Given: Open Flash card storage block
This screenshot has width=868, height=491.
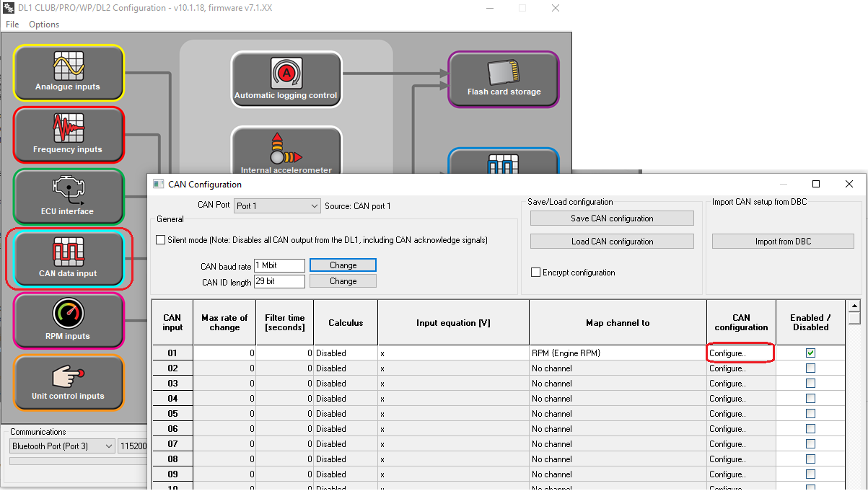Looking at the screenshot, I should (503, 79).
